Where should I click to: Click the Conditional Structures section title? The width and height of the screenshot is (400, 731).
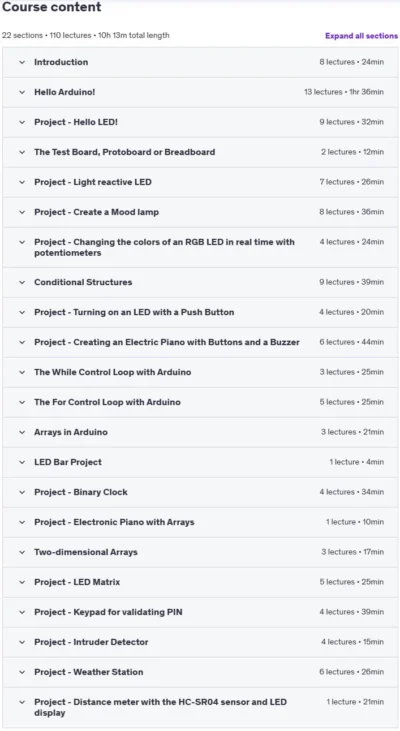coord(83,282)
